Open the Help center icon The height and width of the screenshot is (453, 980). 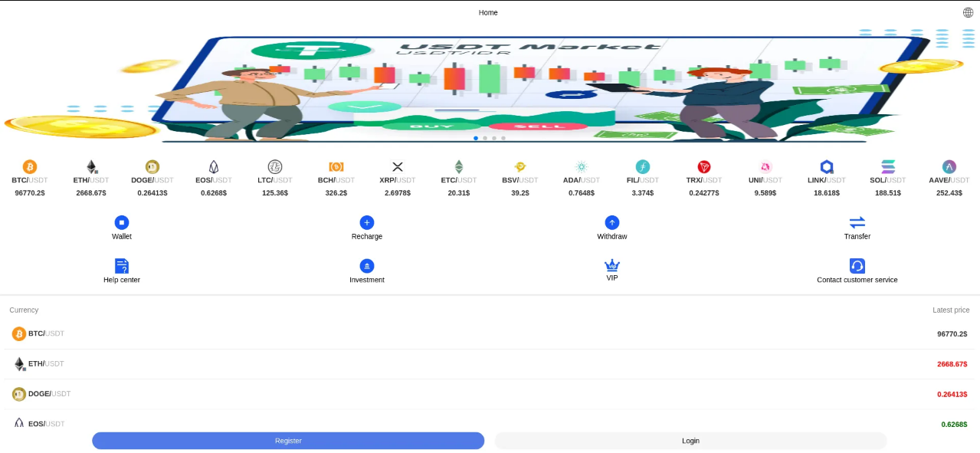(122, 266)
